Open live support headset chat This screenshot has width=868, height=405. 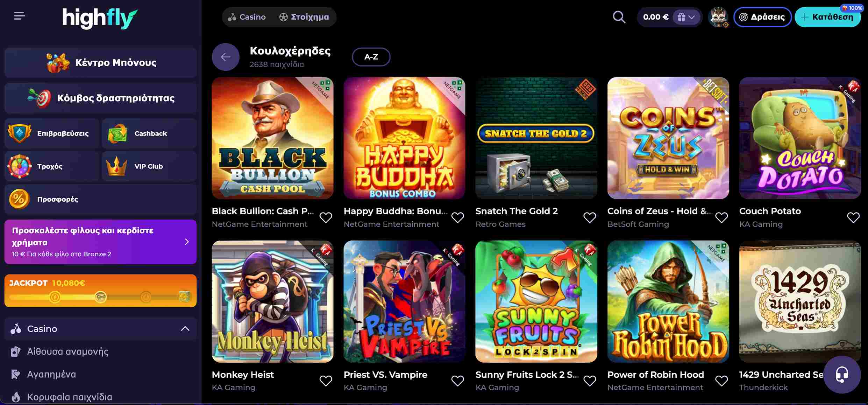pos(842,374)
